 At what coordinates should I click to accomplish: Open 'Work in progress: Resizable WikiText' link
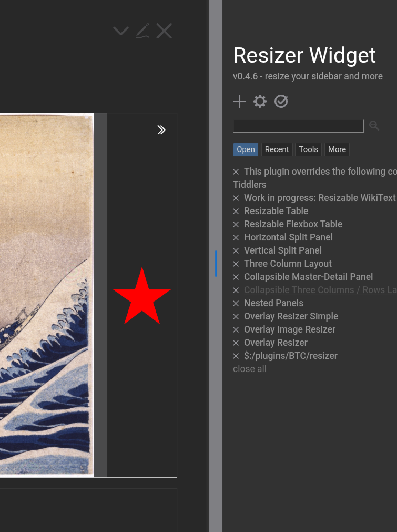tap(320, 198)
